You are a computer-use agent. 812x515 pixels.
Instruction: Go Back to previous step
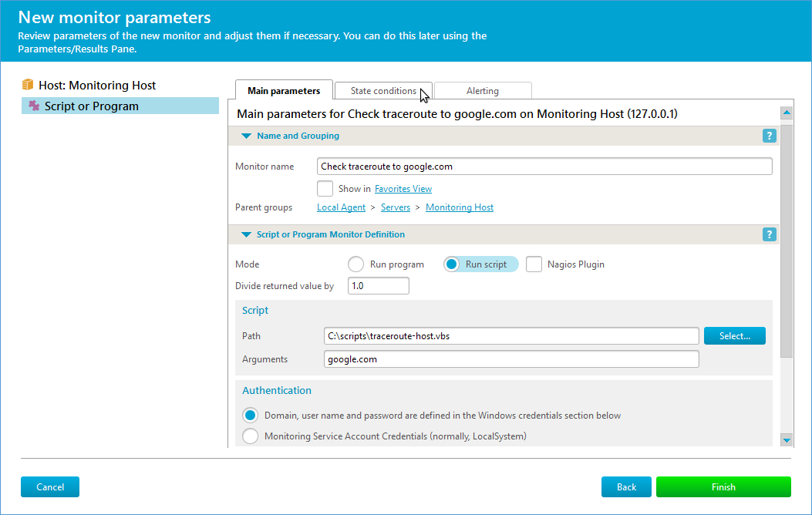click(626, 487)
